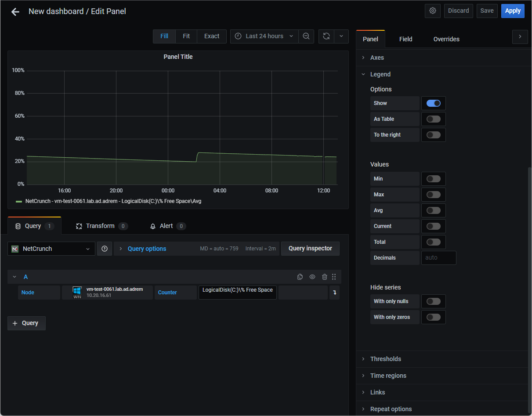Delete query A with trash icon

325,277
